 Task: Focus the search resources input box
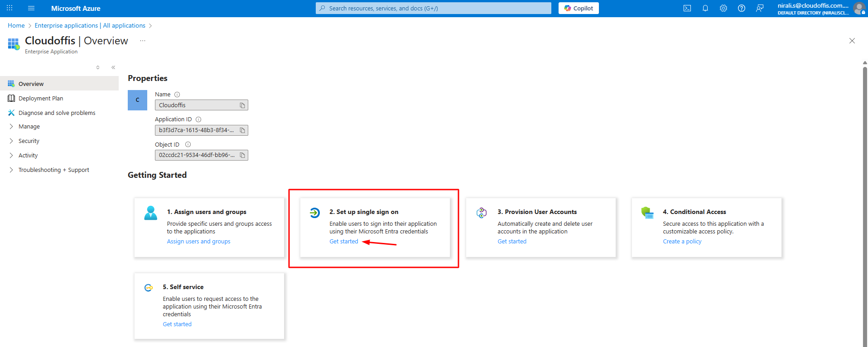[x=434, y=8]
